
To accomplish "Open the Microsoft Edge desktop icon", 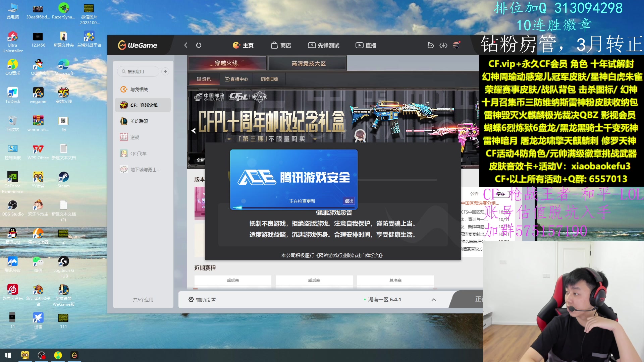I will pos(64,70).
